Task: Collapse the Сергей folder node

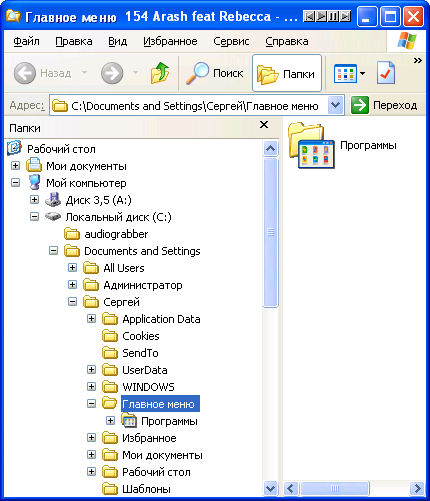Action: (72, 302)
